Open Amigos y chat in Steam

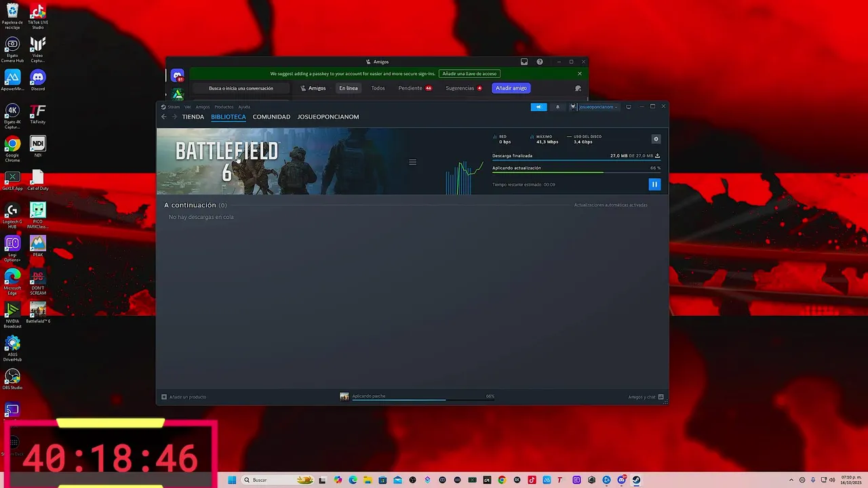click(646, 397)
